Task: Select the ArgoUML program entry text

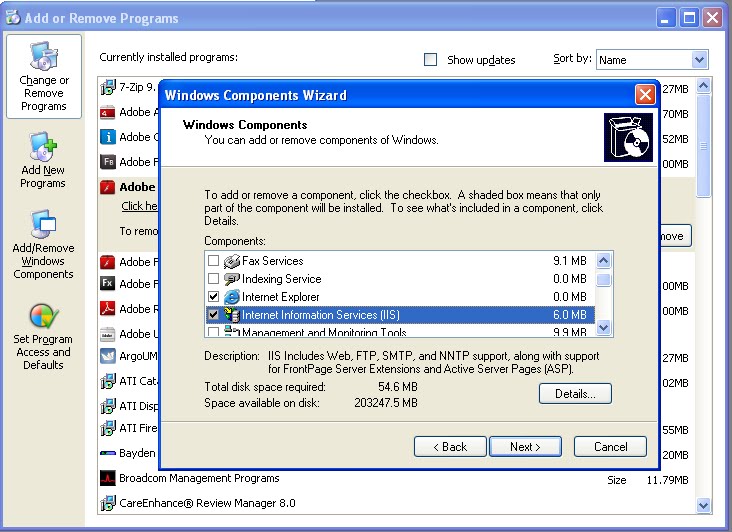Action: tap(138, 356)
